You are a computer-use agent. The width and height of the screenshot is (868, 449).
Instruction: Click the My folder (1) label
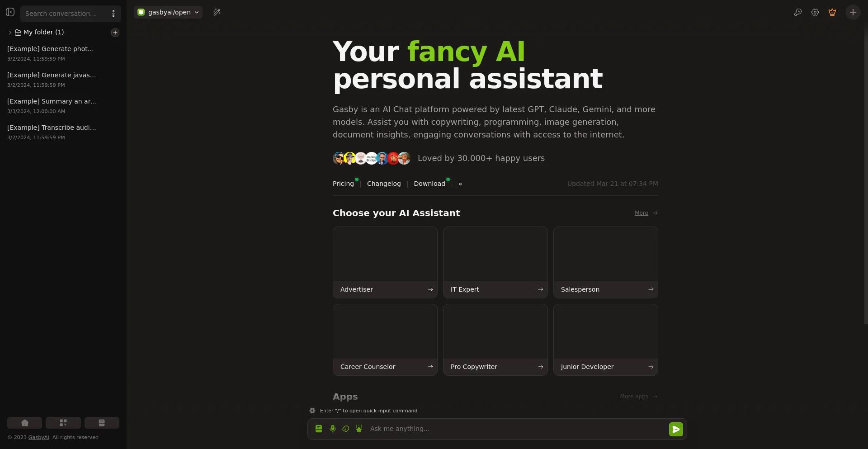pos(44,32)
